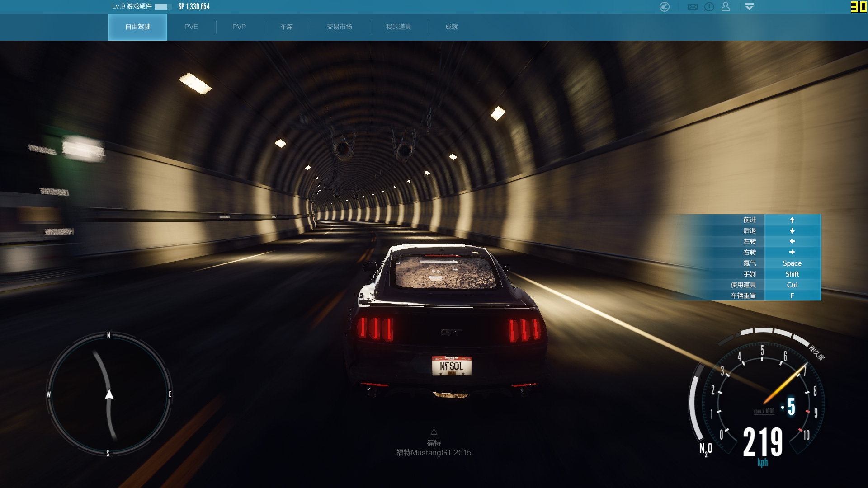Click the 车辆重置 control label
868x488 pixels.
click(743, 296)
